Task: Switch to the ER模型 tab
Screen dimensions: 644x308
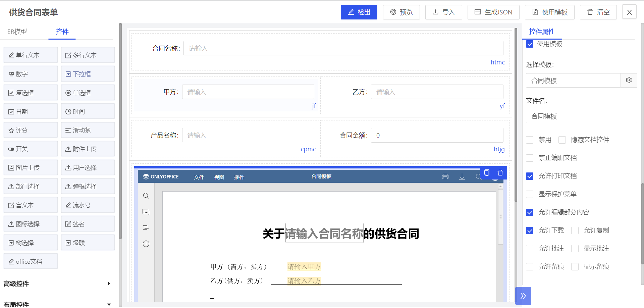Action: coord(17,32)
